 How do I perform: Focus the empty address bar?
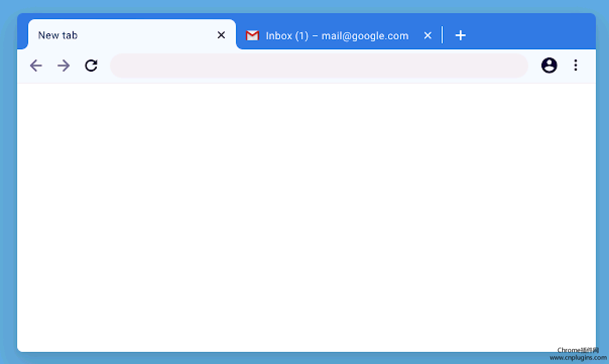coord(319,66)
